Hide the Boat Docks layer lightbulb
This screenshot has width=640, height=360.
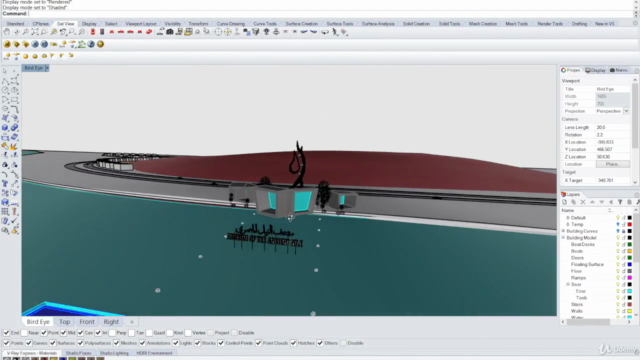[618, 244]
